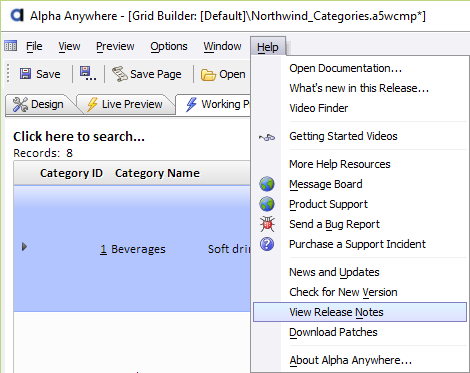Click the glasses icon beside Getting Started Videos
This screenshot has height=373, width=470.
click(x=267, y=137)
